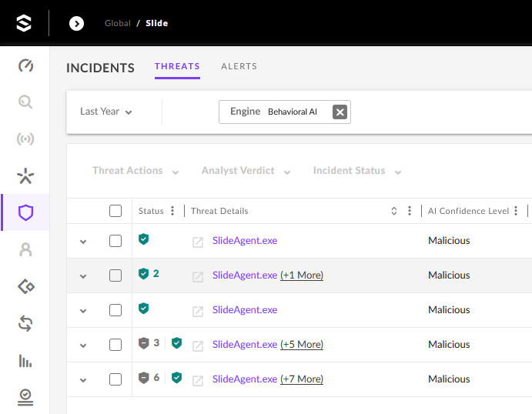Screen dimensions: 532x414
Task: Open the Analyst Verdict dropdown
Action: (246, 171)
